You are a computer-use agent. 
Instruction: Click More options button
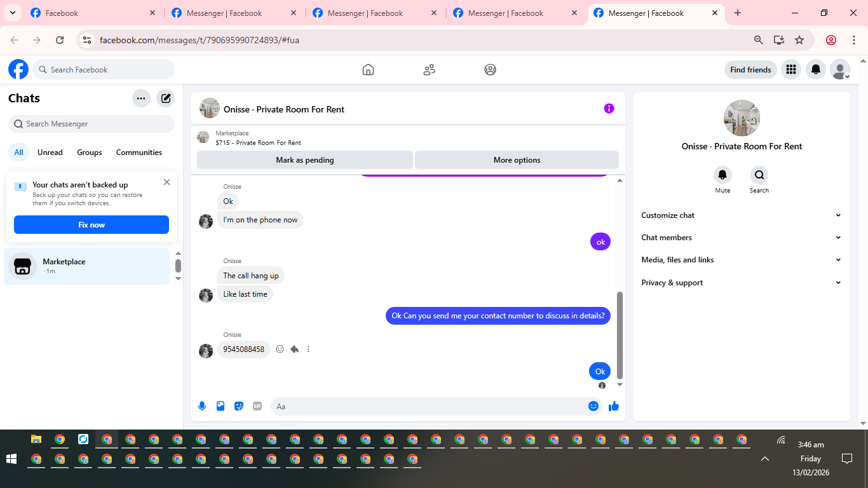(517, 160)
